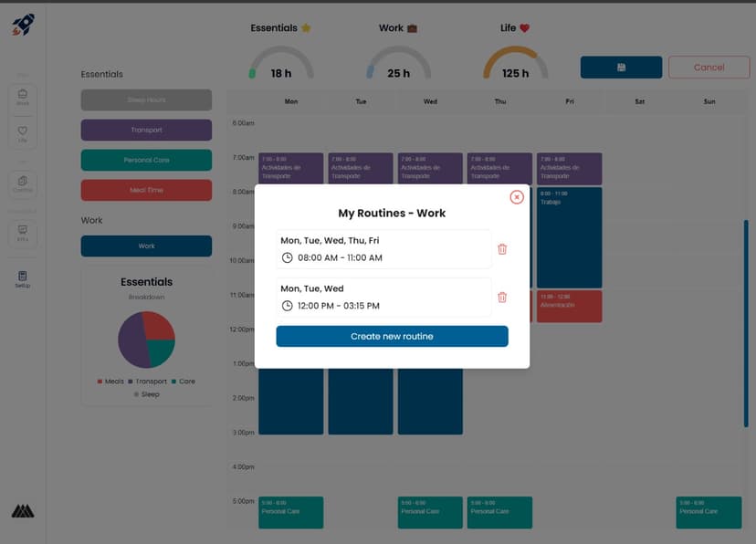Click the save icon button next to Cancel
Viewport: 756px width, 544px height.
[621, 68]
